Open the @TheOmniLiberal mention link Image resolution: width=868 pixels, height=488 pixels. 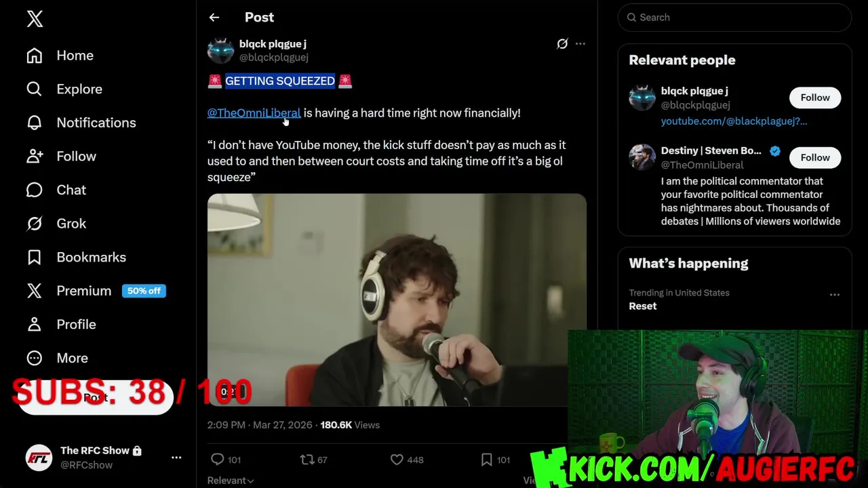pos(254,113)
